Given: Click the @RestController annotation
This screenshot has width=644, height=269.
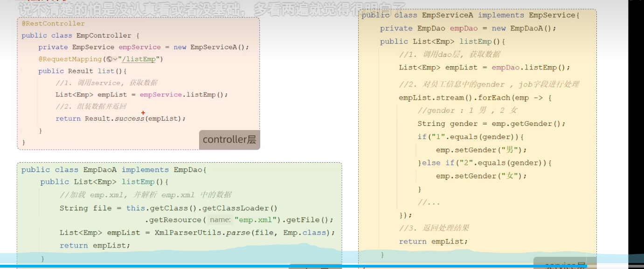Looking at the screenshot, I should point(53,23).
